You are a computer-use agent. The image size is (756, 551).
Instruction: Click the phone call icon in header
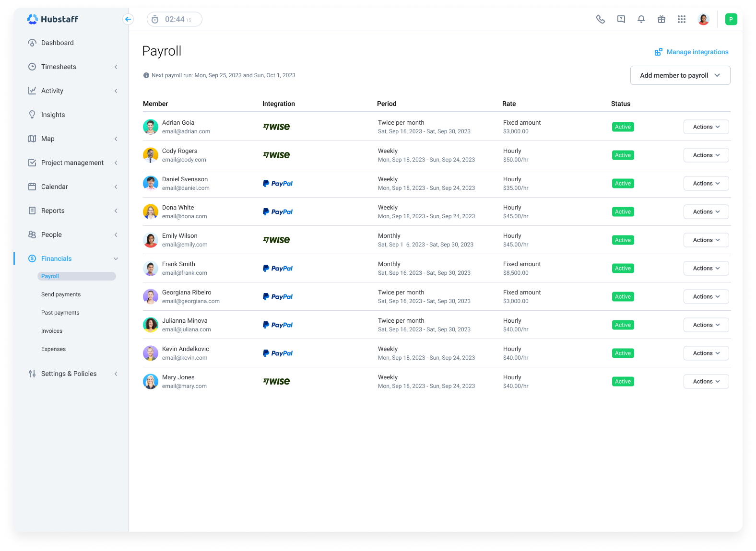point(600,19)
